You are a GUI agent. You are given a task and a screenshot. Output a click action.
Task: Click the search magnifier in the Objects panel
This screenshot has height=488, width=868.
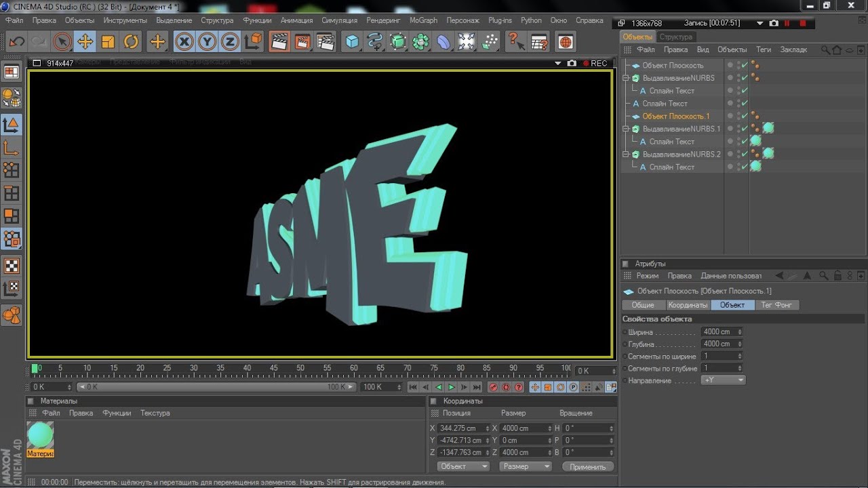coord(825,50)
